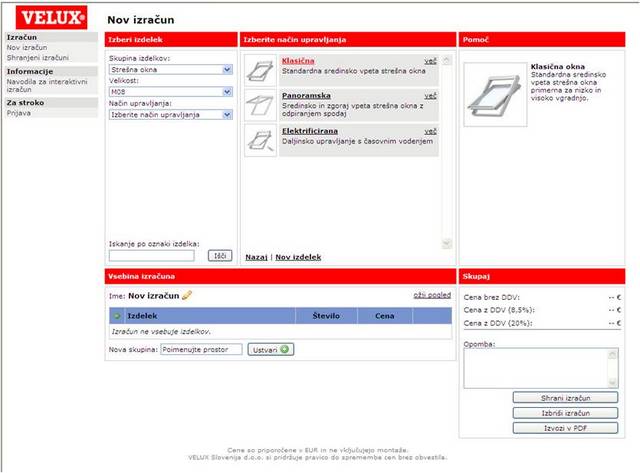Select the Elektrificirana window thumbnail icon
This screenshot has height=473, width=640.
click(260, 140)
